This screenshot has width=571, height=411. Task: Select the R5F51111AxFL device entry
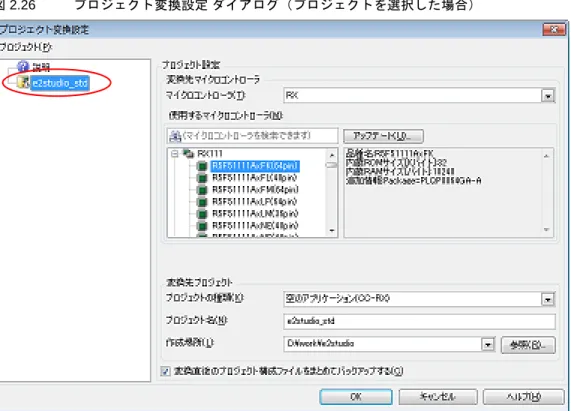[254, 178]
